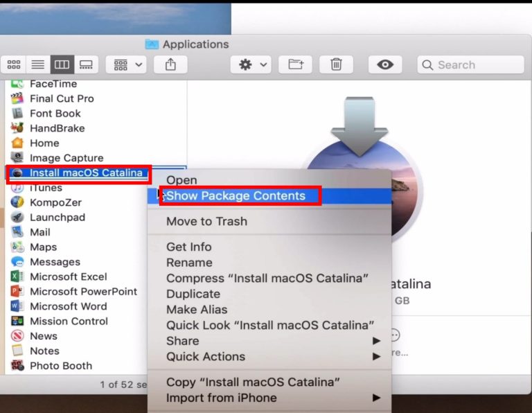Image resolution: width=532 pixels, height=413 pixels.
Task: Choose Compress "Install macOS Catalina"
Action: click(269, 278)
